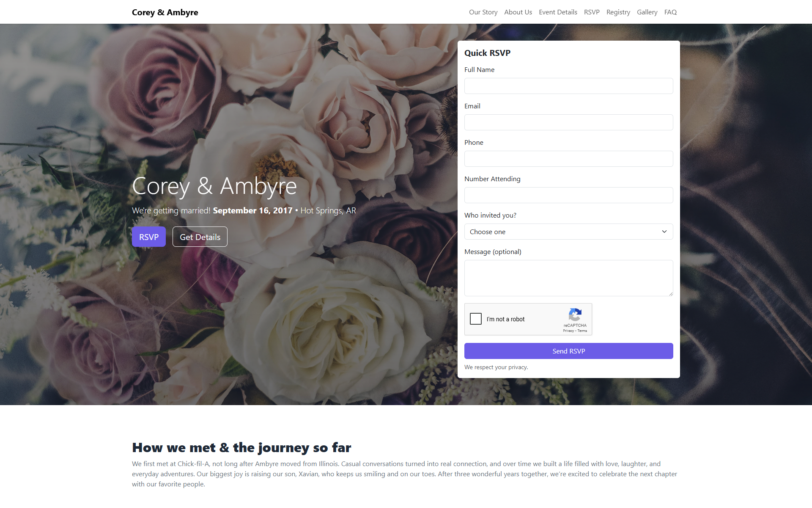The width and height of the screenshot is (812, 508).
Task: Open the FAQ nav link
Action: click(x=670, y=12)
